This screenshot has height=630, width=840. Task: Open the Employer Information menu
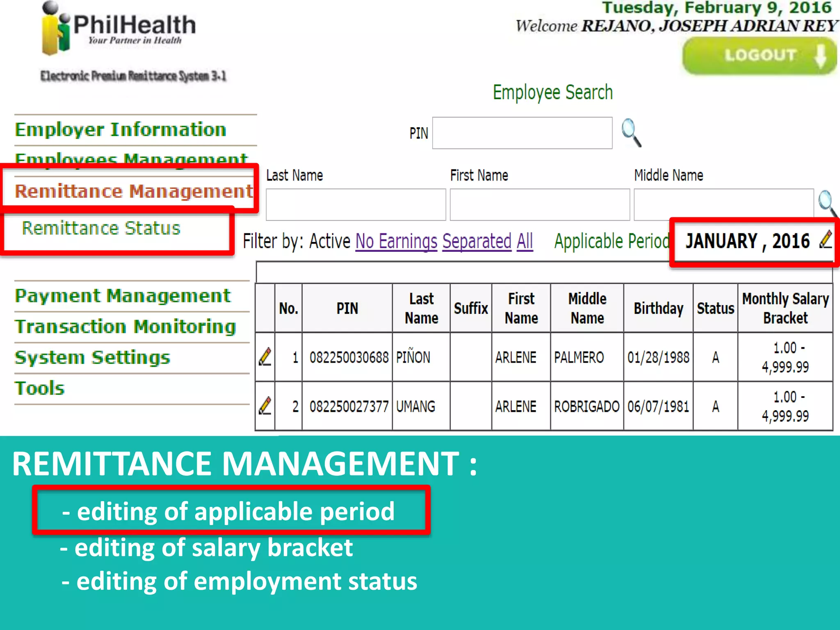pyautogui.click(x=121, y=130)
